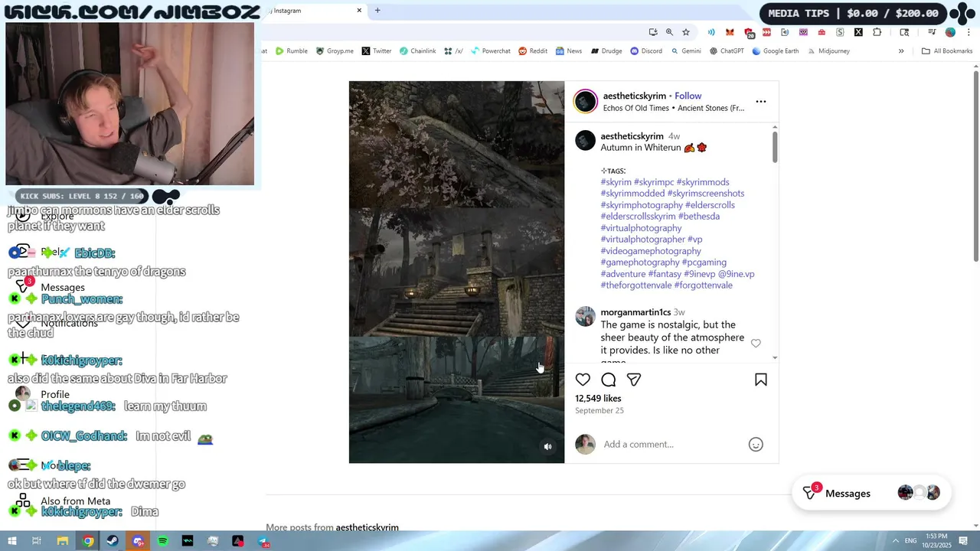Open the post's three-dot options menu
The width and height of the screenshot is (980, 551).
tap(761, 101)
